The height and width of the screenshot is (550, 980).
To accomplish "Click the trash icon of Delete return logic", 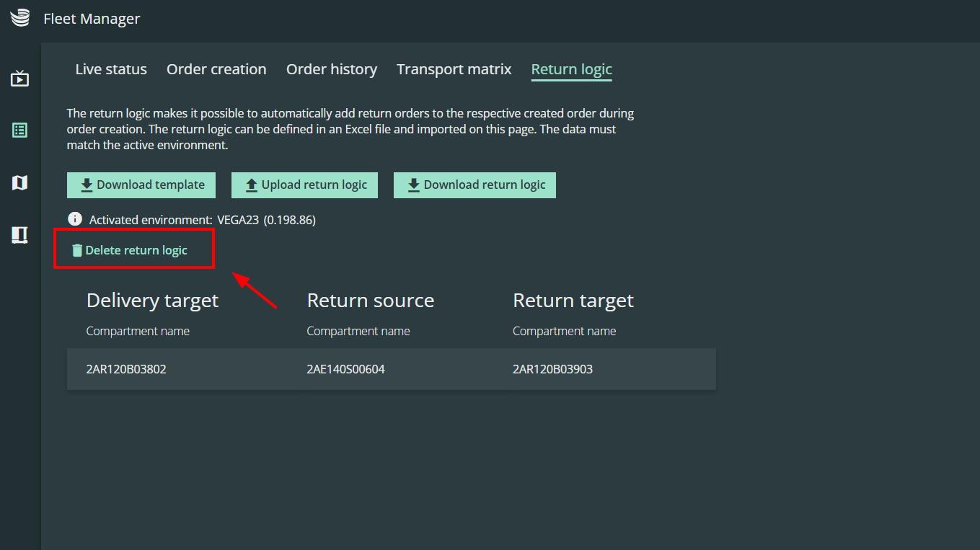I will tap(77, 251).
